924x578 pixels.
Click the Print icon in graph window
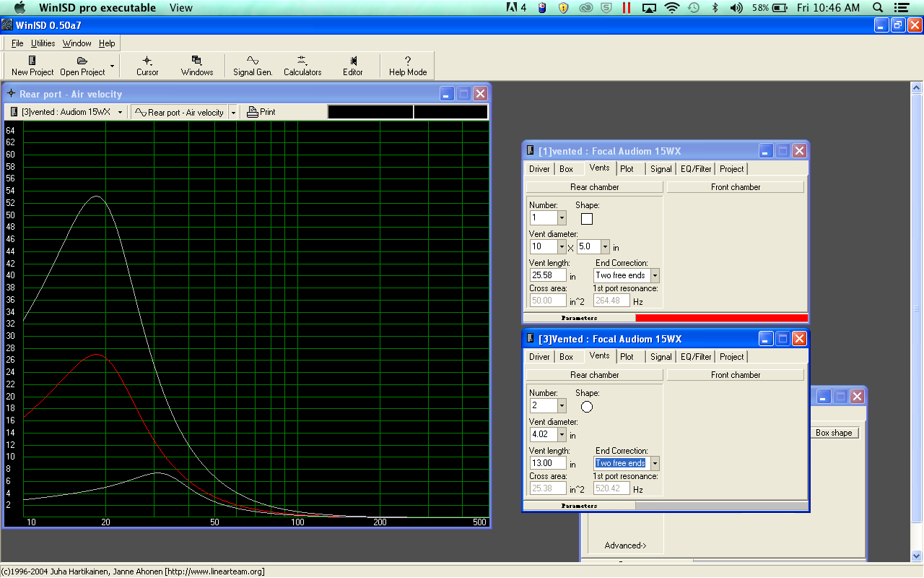[261, 112]
